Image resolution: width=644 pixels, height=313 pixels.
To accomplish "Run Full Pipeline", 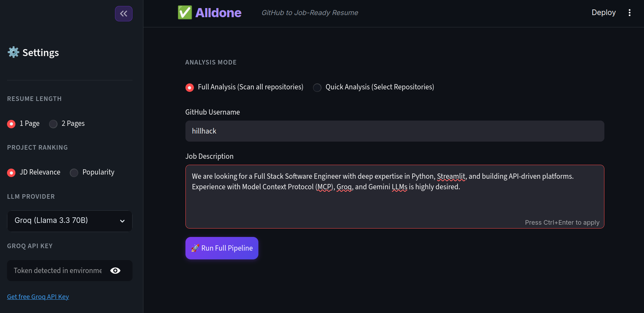I will pyautogui.click(x=222, y=248).
